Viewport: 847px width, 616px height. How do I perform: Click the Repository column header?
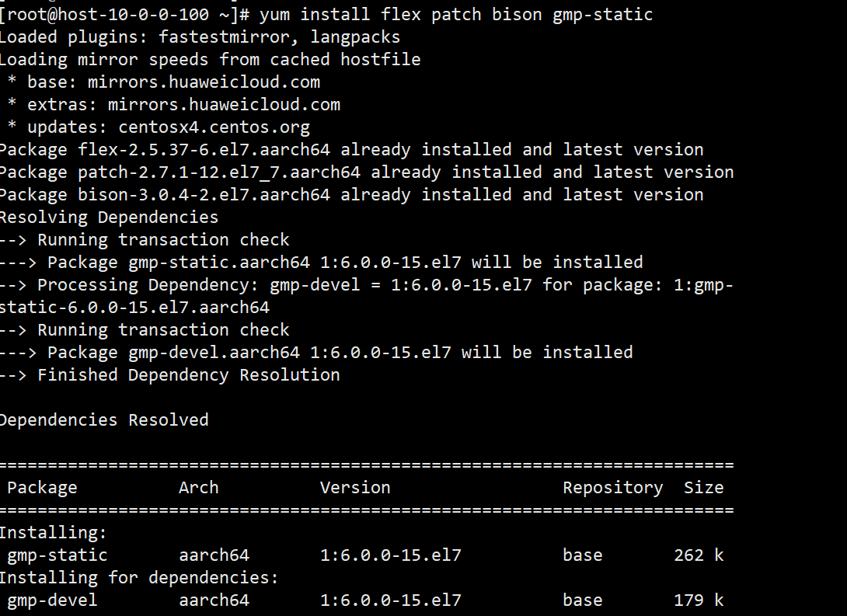point(613,488)
